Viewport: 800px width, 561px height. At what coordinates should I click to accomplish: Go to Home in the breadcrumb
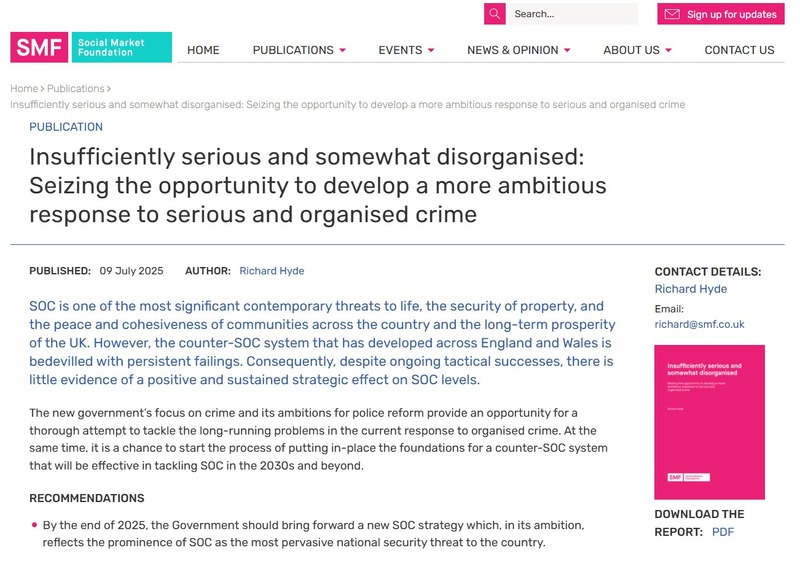coord(24,89)
